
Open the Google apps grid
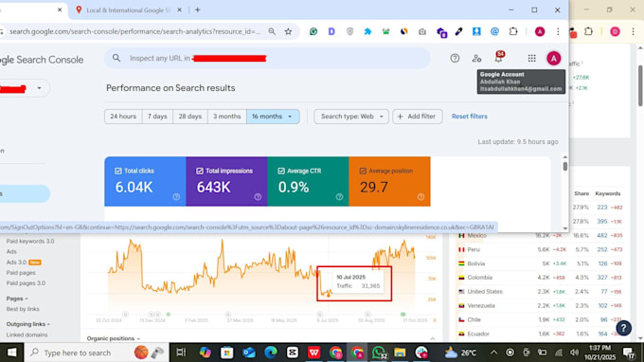coord(531,59)
